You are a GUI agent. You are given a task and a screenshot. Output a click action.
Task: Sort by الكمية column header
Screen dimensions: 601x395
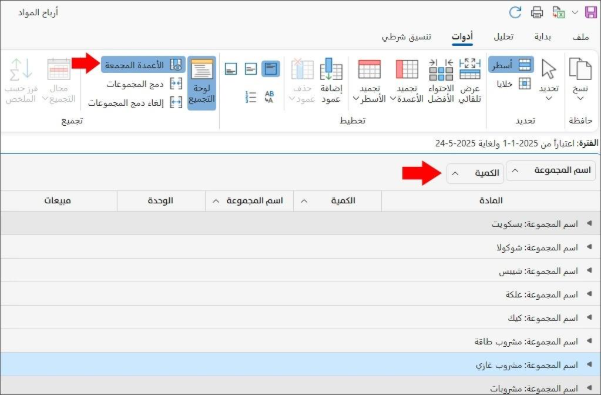pyautogui.click(x=337, y=201)
